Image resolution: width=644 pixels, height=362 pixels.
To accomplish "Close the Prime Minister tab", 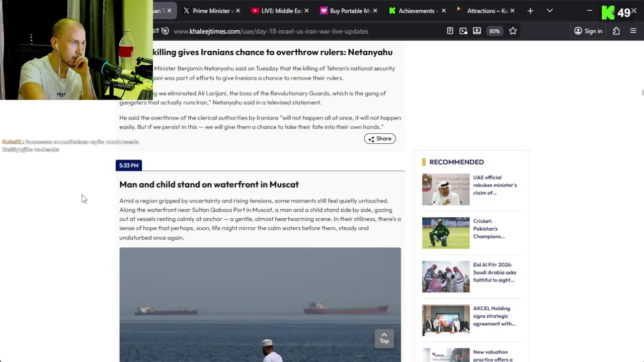I will coord(238,11).
